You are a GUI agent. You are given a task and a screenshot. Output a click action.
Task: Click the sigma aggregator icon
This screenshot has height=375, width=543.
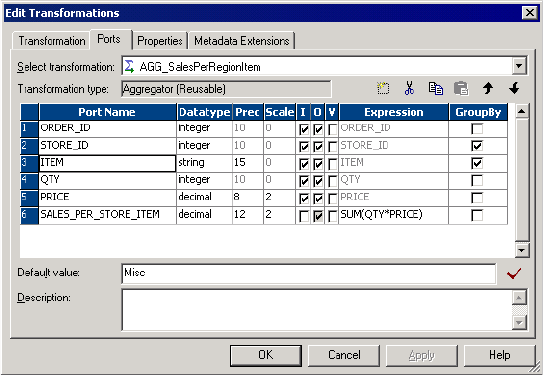(x=129, y=66)
